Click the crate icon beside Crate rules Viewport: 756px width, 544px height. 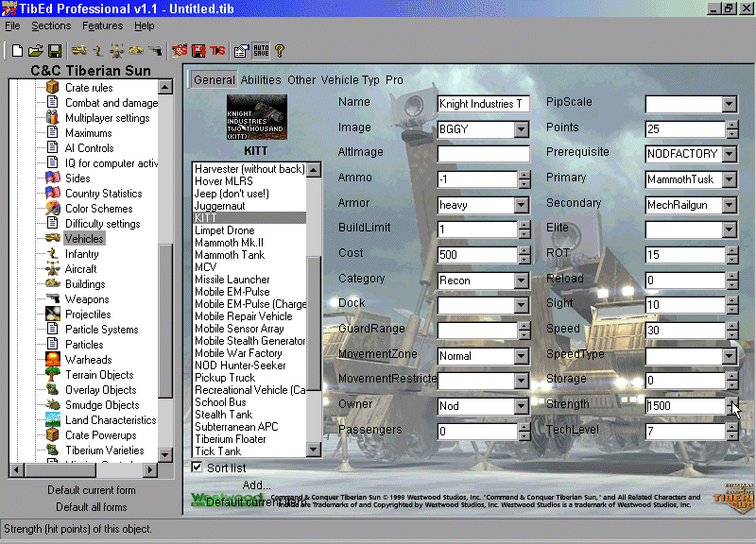click(x=53, y=88)
